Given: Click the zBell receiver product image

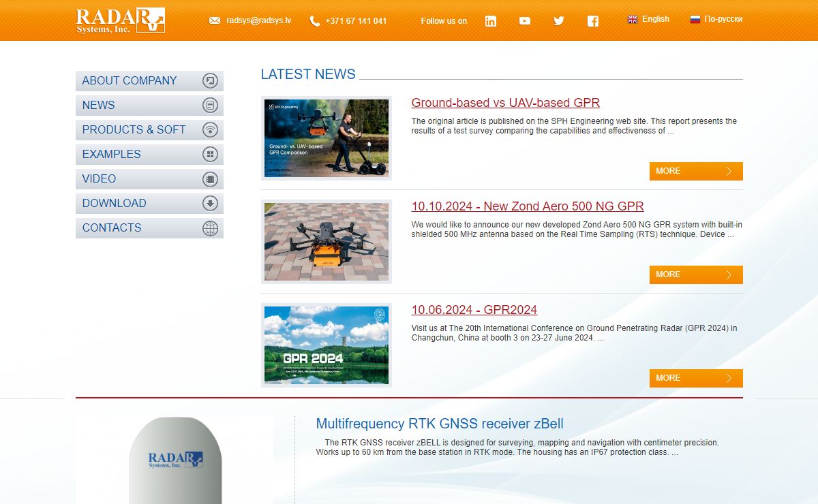Looking at the screenshot, I should (x=175, y=460).
